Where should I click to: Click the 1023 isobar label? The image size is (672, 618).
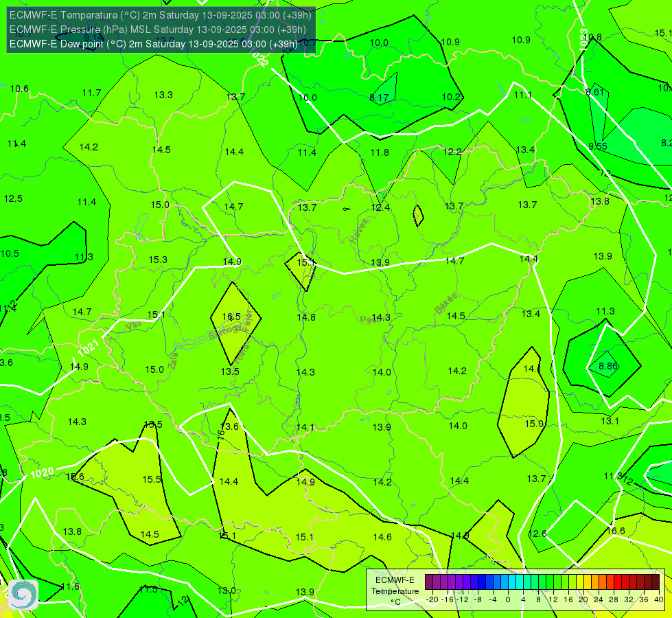coord(583,41)
